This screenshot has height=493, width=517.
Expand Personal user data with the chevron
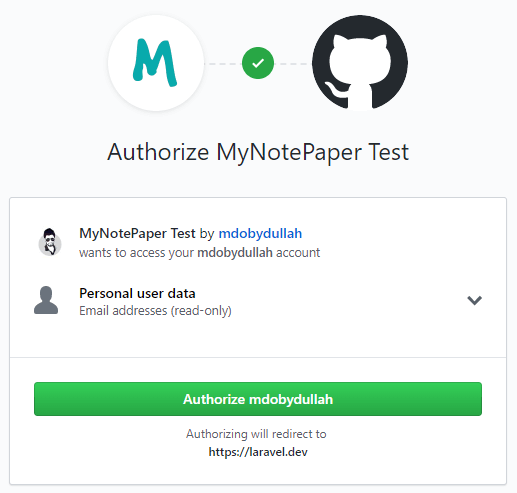point(474,300)
